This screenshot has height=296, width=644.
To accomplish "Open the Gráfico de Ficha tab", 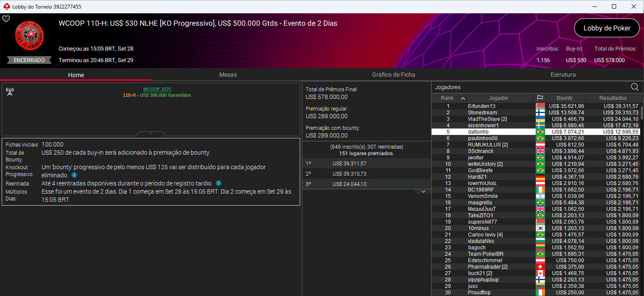I will pos(393,75).
